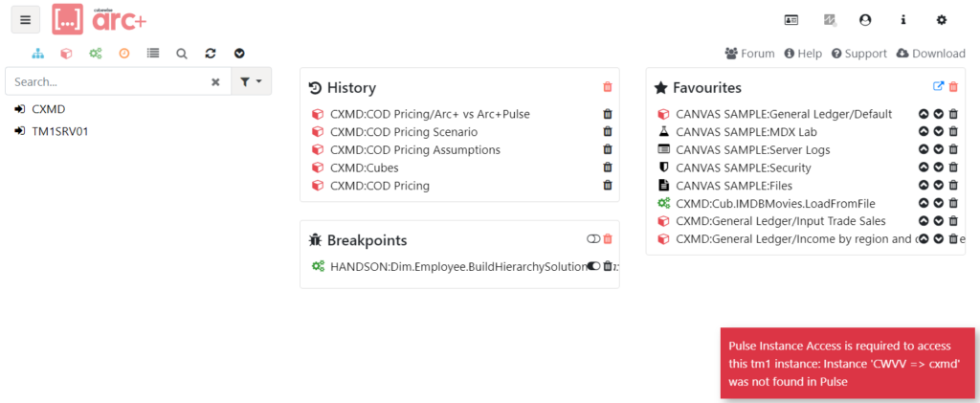Open the filter dropdown next to search
The height and width of the screenshot is (403, 980).
[251, 82]
